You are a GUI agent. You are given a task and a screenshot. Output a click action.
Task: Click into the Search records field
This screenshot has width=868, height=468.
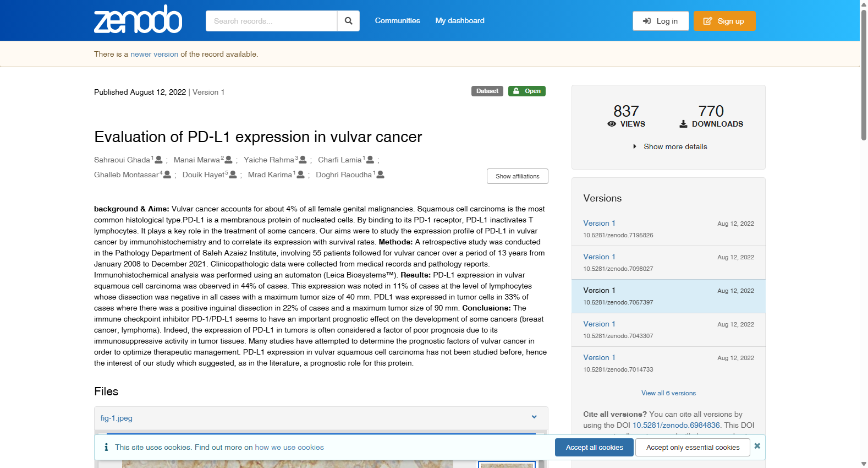coord(271,21)
